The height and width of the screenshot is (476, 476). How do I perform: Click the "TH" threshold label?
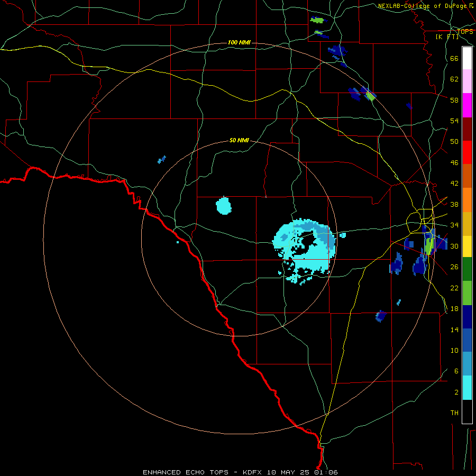tap(454, 413)
